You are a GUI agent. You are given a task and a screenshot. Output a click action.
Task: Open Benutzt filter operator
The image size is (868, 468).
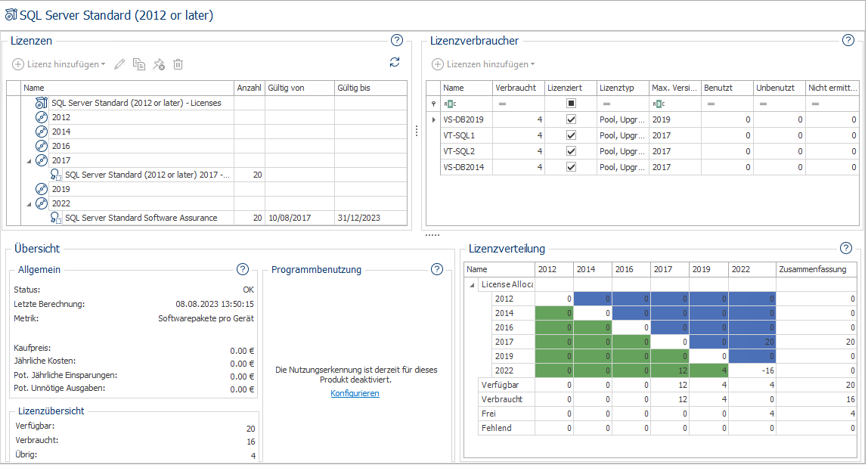[x=711, y=104]
